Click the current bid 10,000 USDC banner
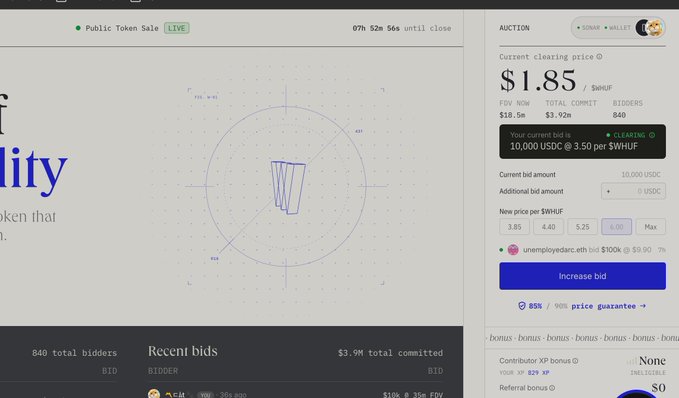 coord(582,142)
